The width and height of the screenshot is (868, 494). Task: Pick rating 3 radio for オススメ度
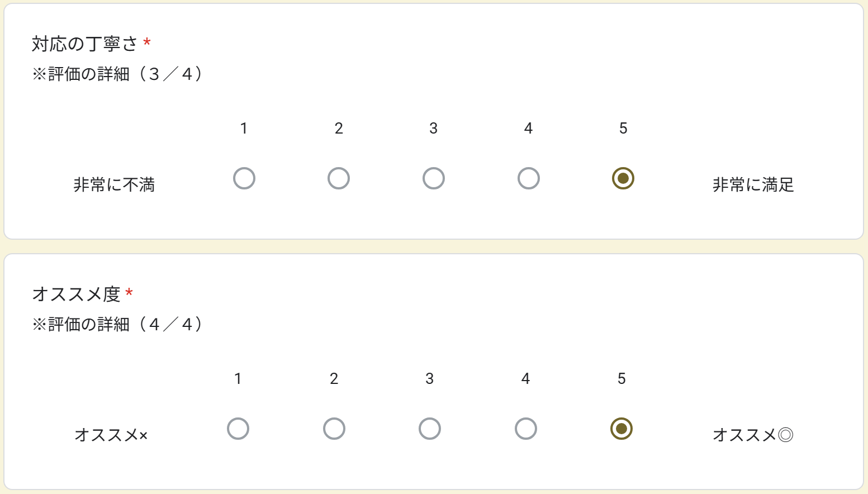[430, 429]
